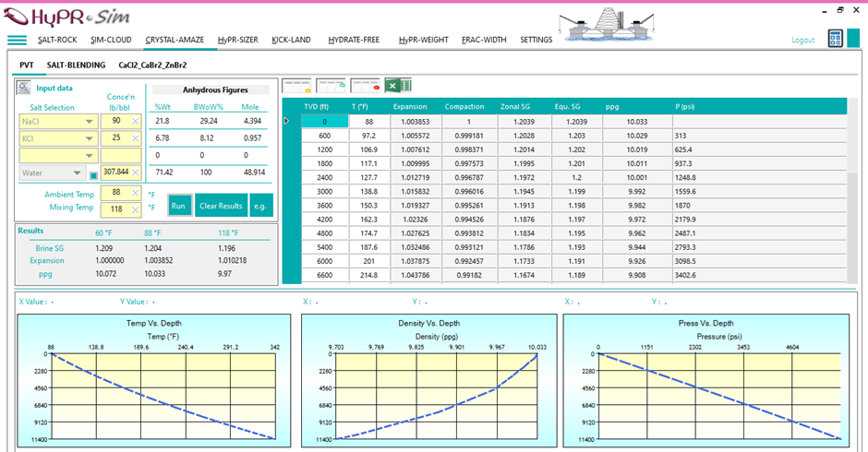Click the refresh table icon with green mark
Screen dimensions: 868x452
tap(331, 86)
